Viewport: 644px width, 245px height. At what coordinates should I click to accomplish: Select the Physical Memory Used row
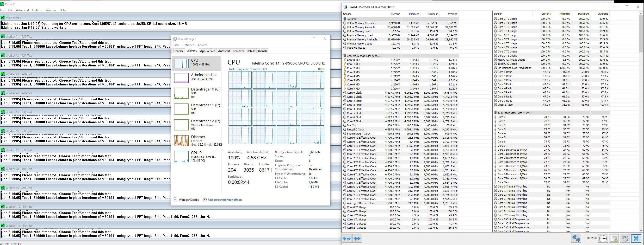click(401, 35)
